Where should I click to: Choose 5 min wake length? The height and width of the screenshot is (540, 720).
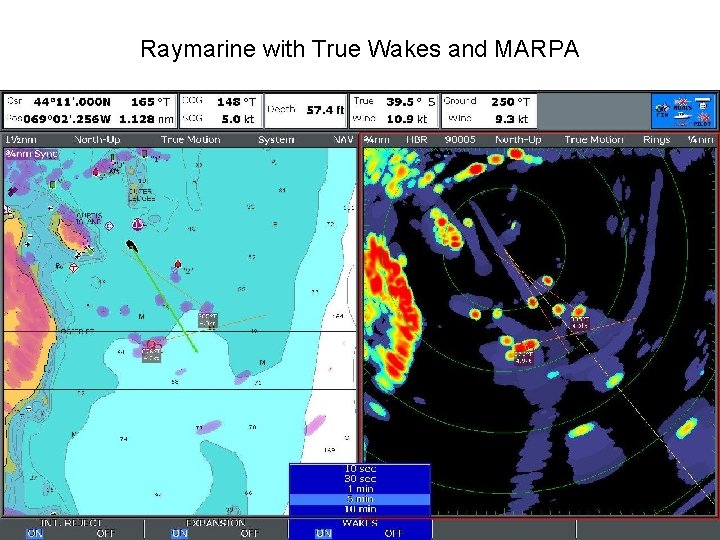click(x=360, y=499)
